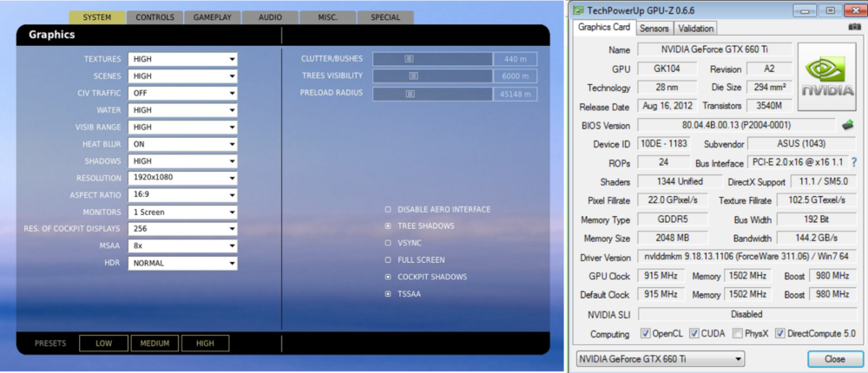Open the MONITORS dropdown
The width and height of the screenshot is (868, 373).
182,212
